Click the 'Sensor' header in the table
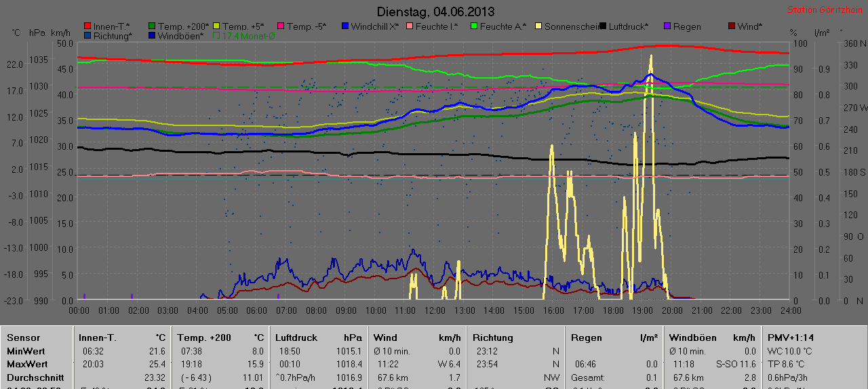The width and height of the screenshot is (868, 389). coord(24,337)
